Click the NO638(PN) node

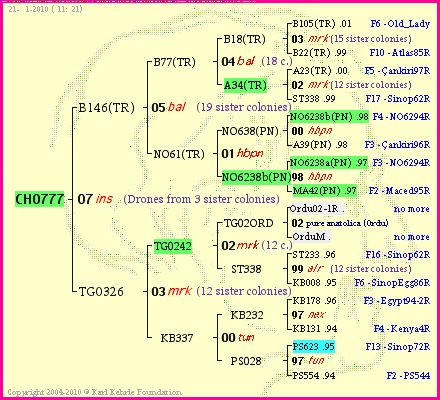250,131
